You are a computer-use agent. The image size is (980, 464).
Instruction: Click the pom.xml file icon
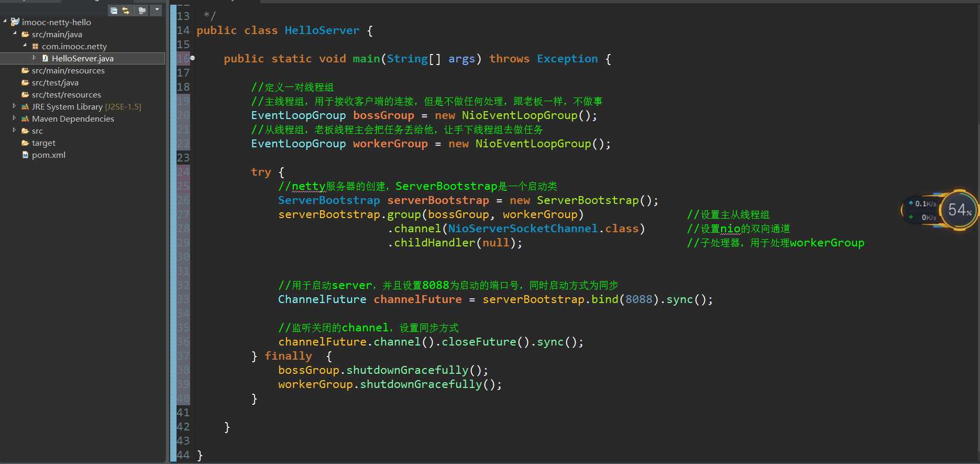[25, 155]
